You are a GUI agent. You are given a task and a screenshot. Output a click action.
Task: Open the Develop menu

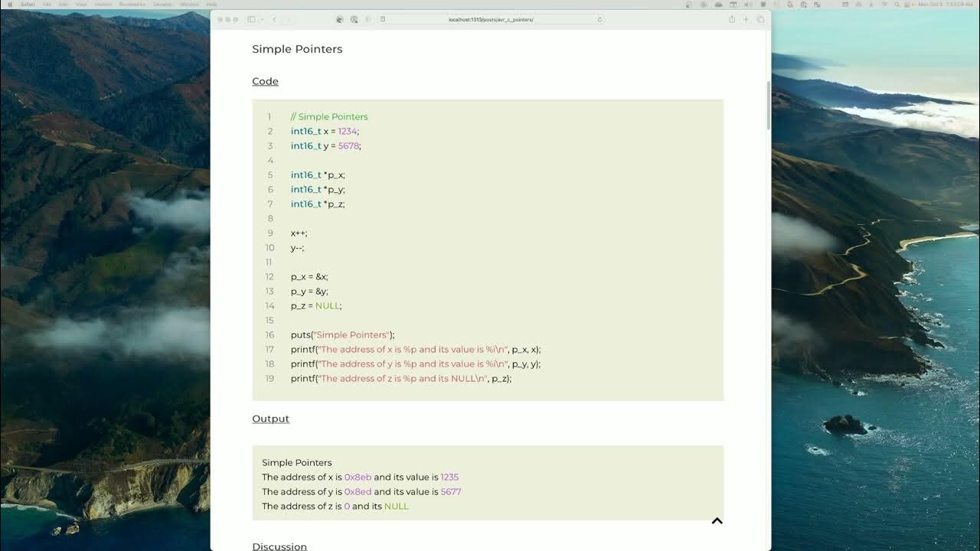(x=162, y=4)
